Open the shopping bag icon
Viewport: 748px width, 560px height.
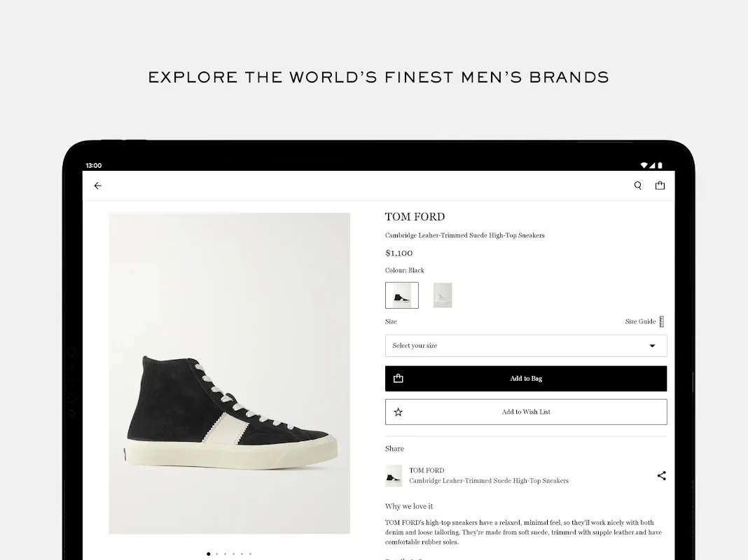click(x=660, y=185)
